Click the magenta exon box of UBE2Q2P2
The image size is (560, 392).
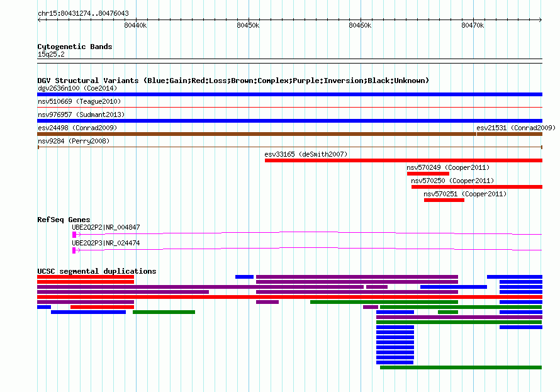(74, 235)
